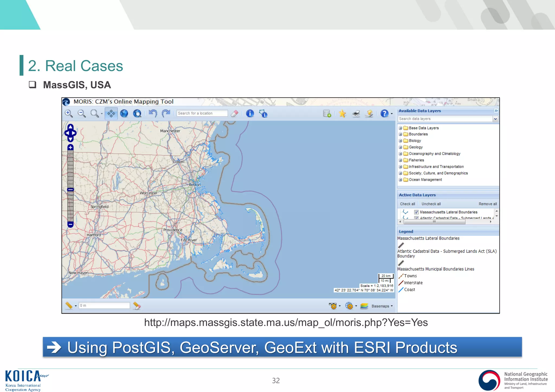The image size is (555, 392).
Task: Click the zoom slider handle on map
Action: click(70, 190)
